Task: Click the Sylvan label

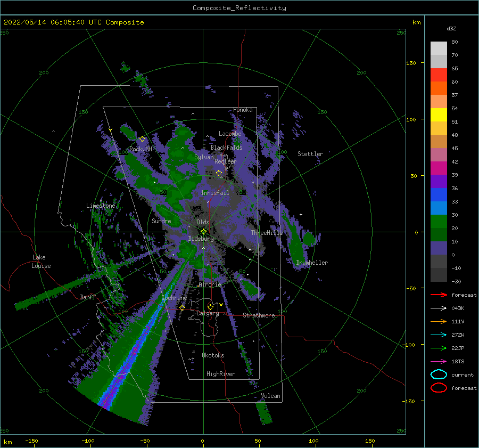Action: point(204,157)
